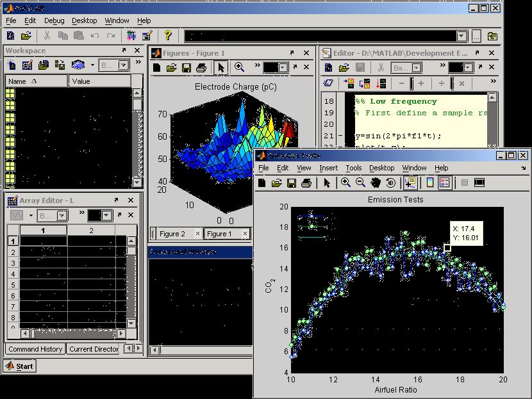This screenshot has width=532, height=399.
Task: Click Value column header in Workspace
Action: (x=100, y=81)
